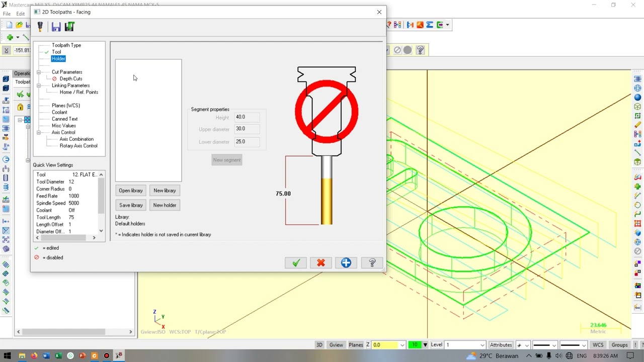Click the WCS status bar item
The width and height of the screenshot is (644, 362).
(598, 345)
